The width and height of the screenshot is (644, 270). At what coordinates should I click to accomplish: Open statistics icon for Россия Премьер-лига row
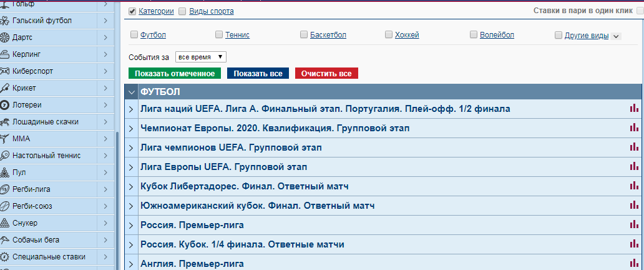click(x=634, y=224)
